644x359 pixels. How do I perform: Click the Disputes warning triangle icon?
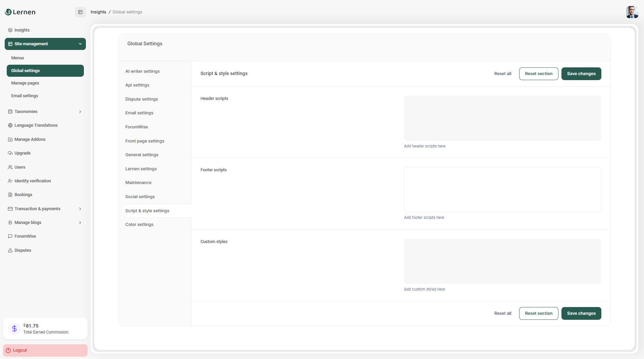(x=10, y=250)
